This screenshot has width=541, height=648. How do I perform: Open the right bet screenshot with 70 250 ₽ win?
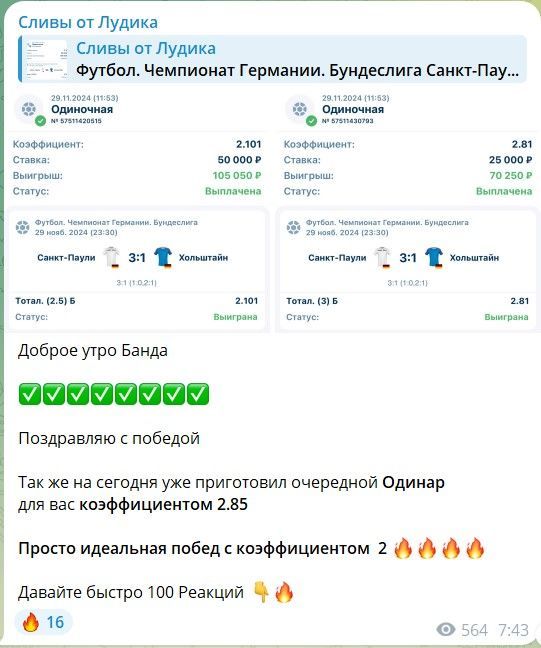pyautogui.click(x=408, y=212)
